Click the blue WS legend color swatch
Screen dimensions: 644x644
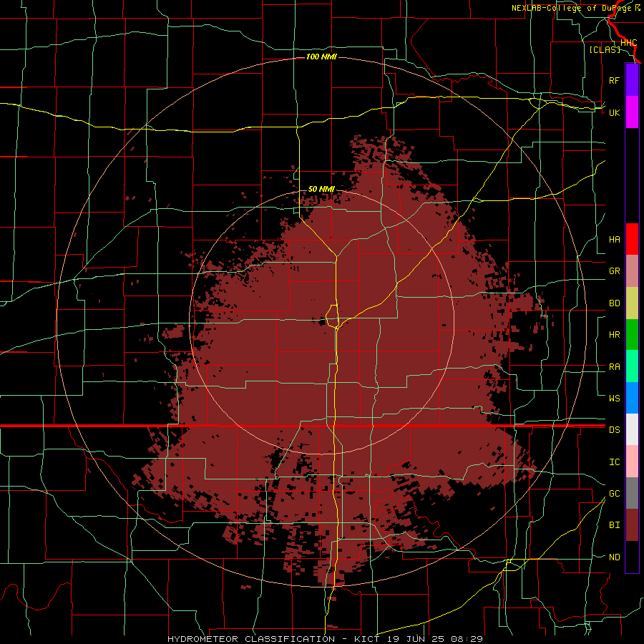632,398
